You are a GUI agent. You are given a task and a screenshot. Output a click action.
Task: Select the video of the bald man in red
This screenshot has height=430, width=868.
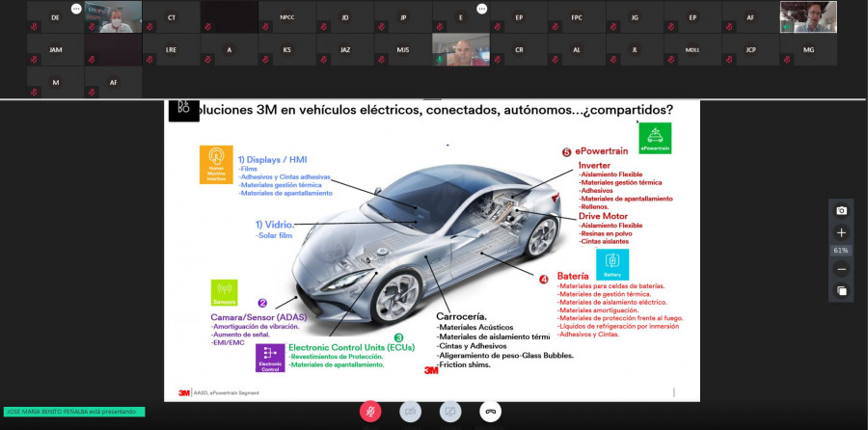(461, 50)
